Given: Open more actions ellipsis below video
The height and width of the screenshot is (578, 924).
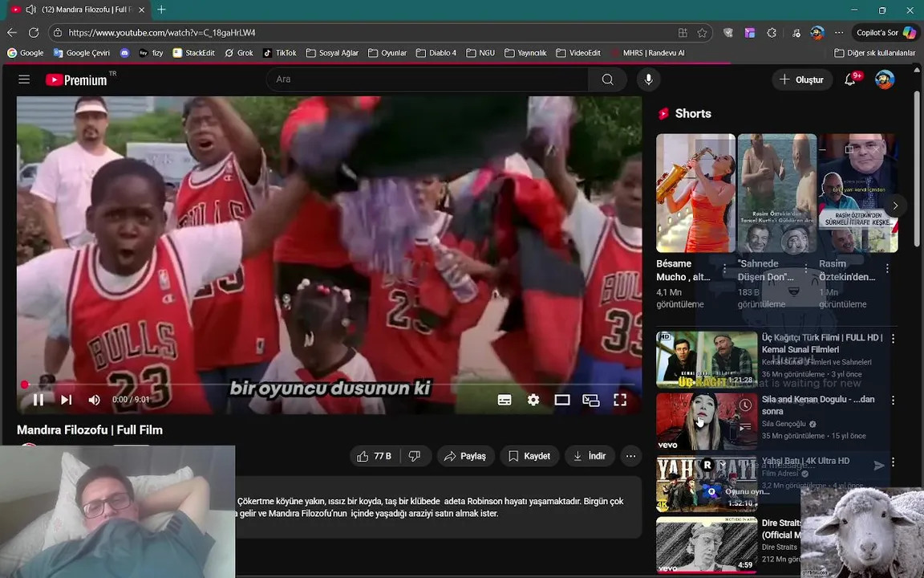Looking at the screenshot, I should tap(630, 456).
